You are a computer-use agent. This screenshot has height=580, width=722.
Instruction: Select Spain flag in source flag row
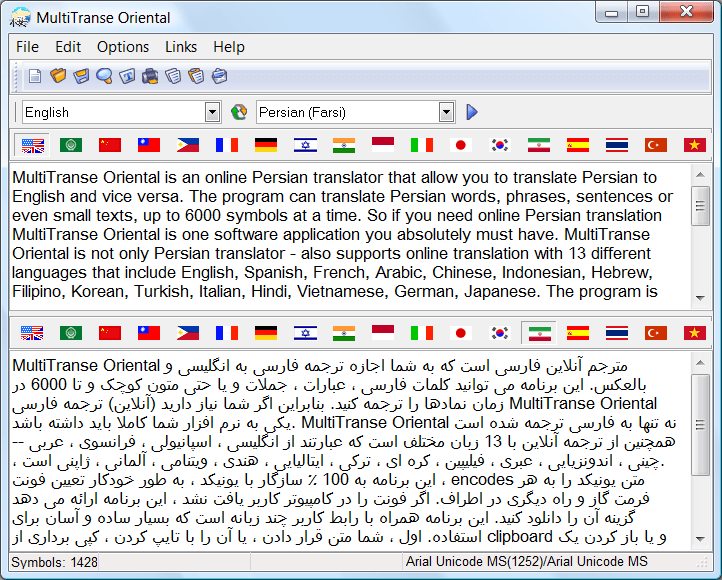pyautogui.click(x=578, y=145)
